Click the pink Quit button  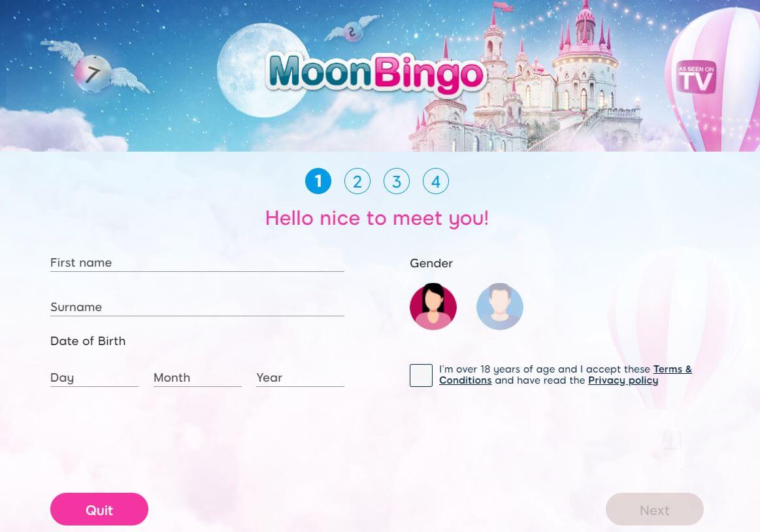99,509
